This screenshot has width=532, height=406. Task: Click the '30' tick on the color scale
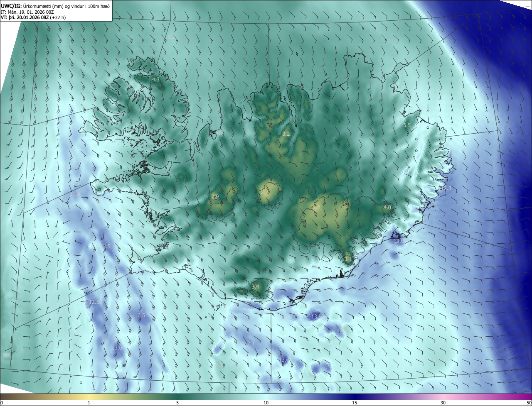443,403
